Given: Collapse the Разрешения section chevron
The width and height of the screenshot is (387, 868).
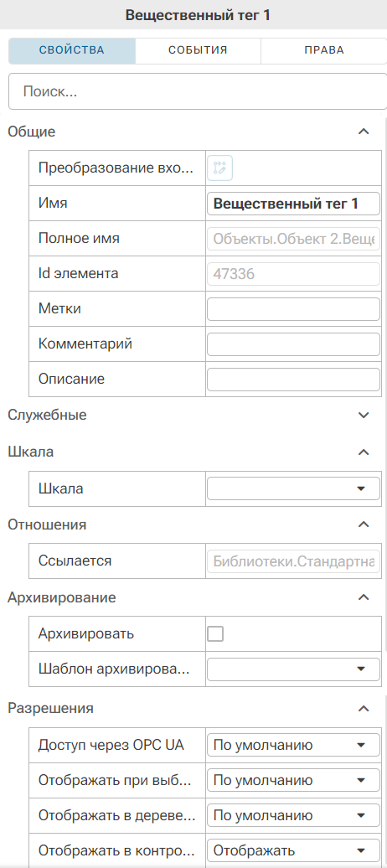Looking at the screenshot, I should 364,708.
